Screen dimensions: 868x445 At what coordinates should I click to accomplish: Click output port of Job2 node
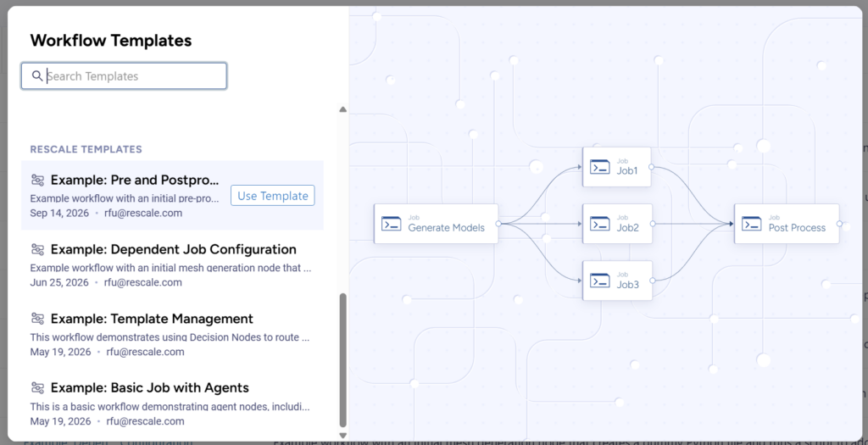pyautogui.click(x=652, y=224)
